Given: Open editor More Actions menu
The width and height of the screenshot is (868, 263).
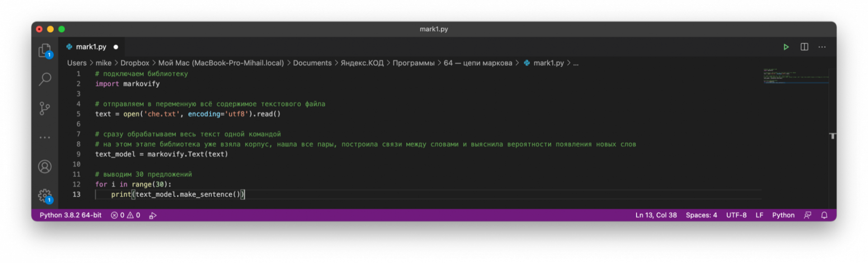Looking at the screenshot, I should (822, 47).
